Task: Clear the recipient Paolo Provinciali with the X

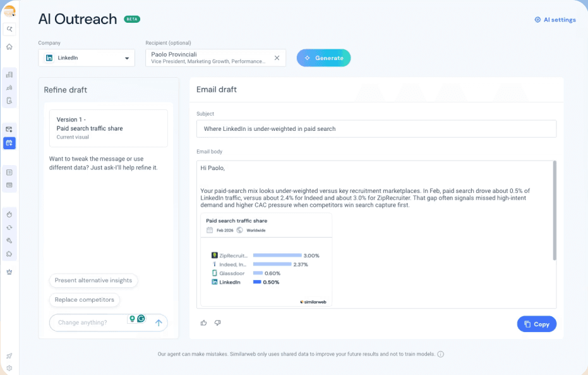Action: (x=277, y=56)
